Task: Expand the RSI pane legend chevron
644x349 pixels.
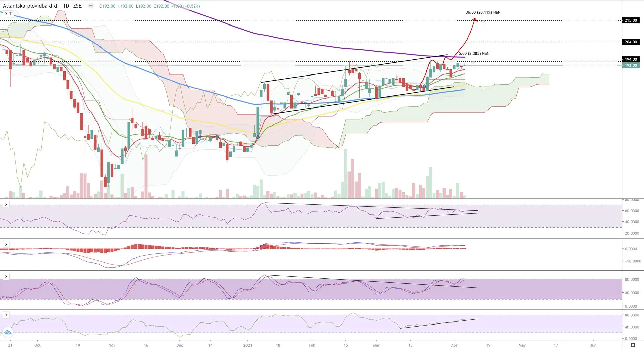Action: (6, 204)
